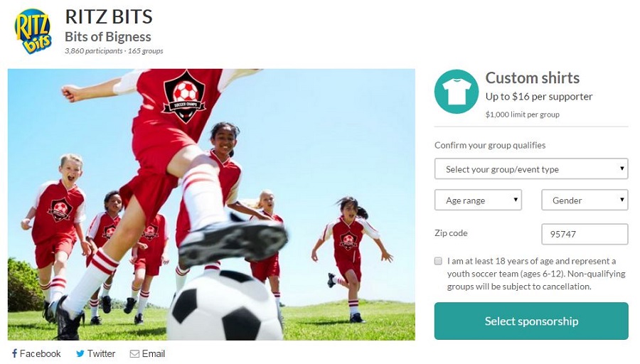Click the age confirmation statement text
Screen dimensions: 640x364
point(536,274)
